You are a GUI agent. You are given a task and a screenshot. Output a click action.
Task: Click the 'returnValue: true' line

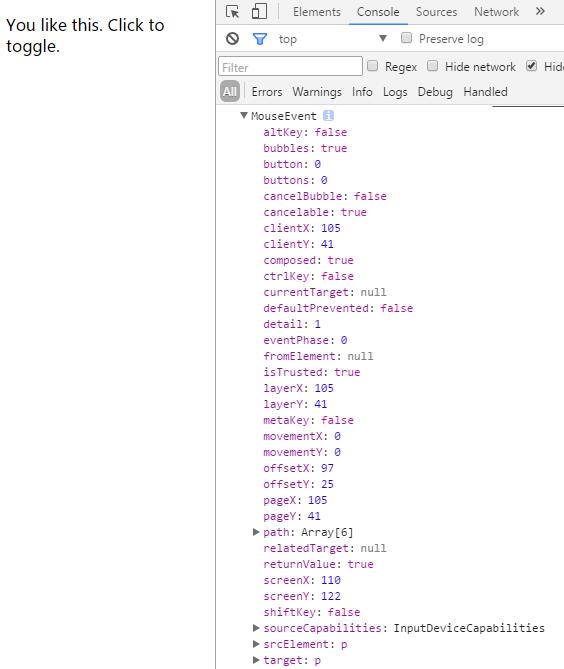pos(318,564)
